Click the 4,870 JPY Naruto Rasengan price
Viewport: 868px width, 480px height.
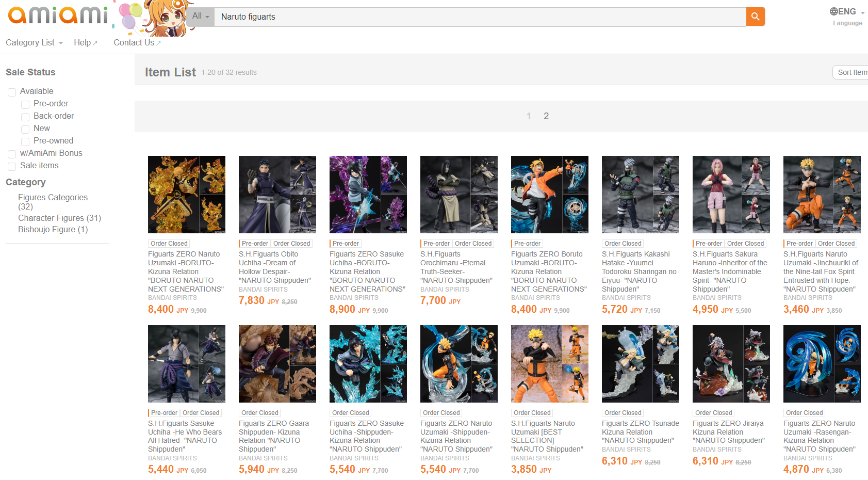[804, 470]
